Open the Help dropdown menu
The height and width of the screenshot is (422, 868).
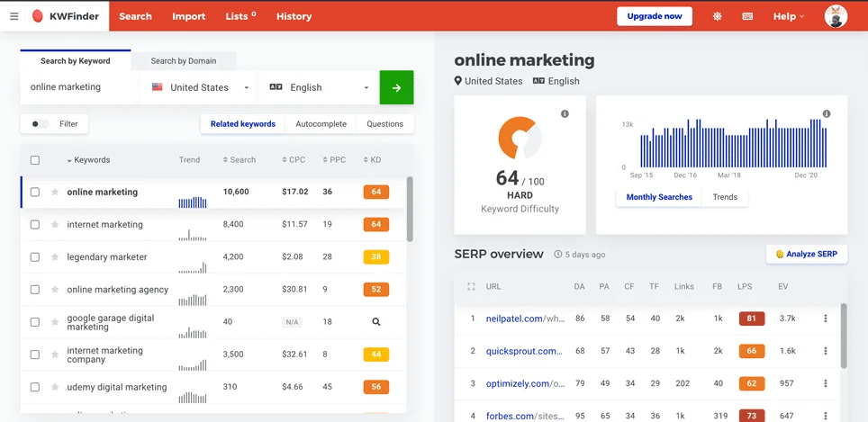(x=789, y=16)
